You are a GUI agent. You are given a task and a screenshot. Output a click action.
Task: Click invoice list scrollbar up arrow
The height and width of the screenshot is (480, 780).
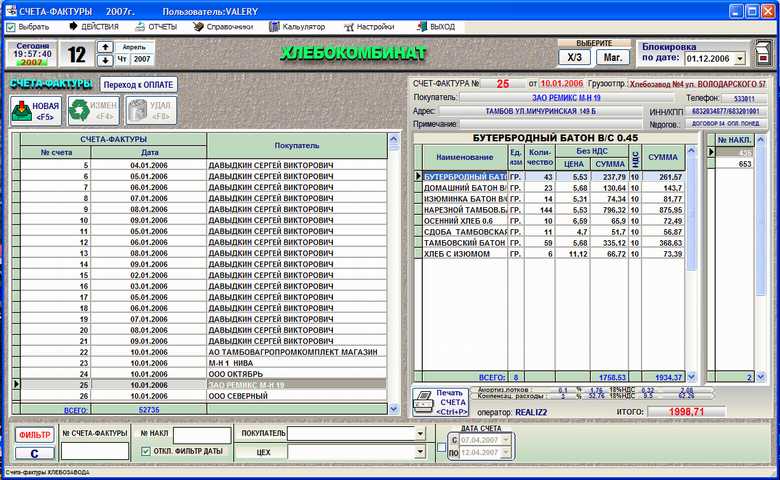coord(393,140)
